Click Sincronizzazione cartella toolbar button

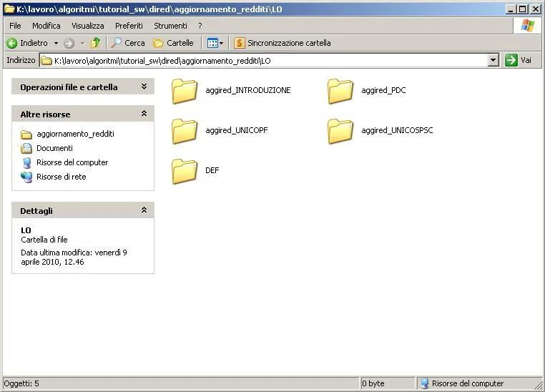click(283, 43)
